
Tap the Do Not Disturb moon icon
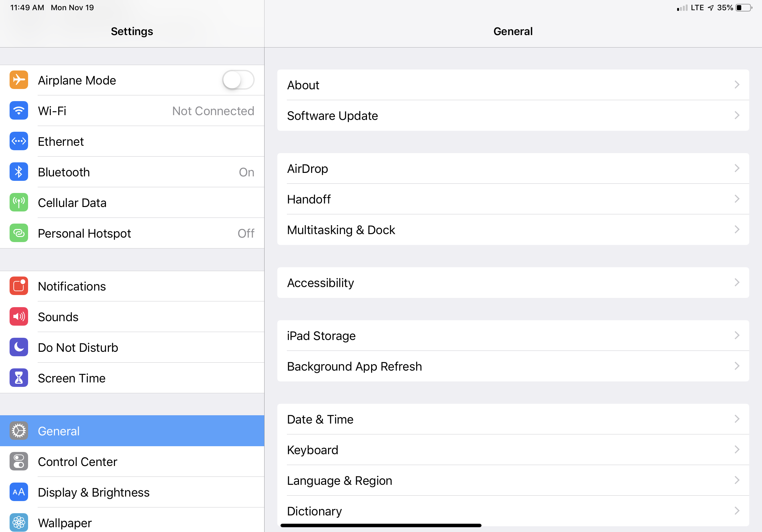(19, 347)
